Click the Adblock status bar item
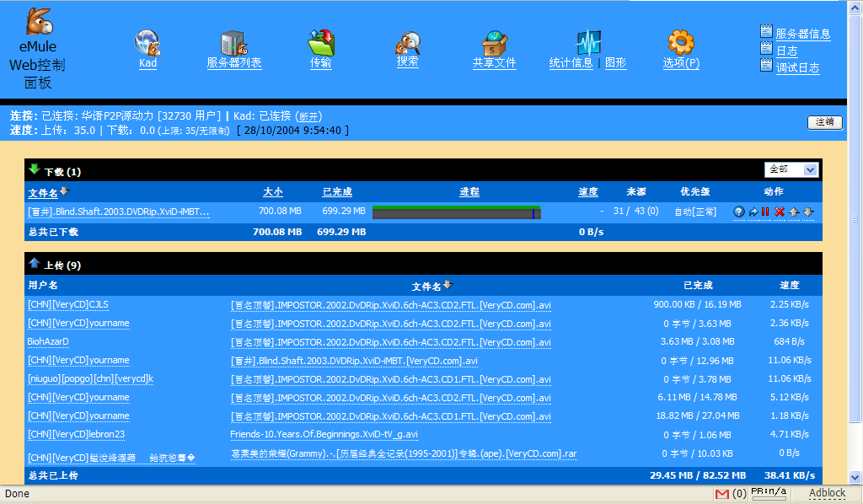 [x=827, y=493]
